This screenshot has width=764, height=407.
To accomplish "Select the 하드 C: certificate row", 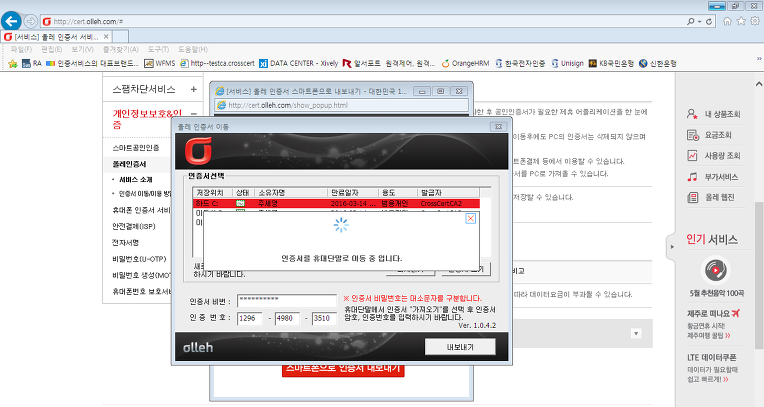I will (337, 203).
